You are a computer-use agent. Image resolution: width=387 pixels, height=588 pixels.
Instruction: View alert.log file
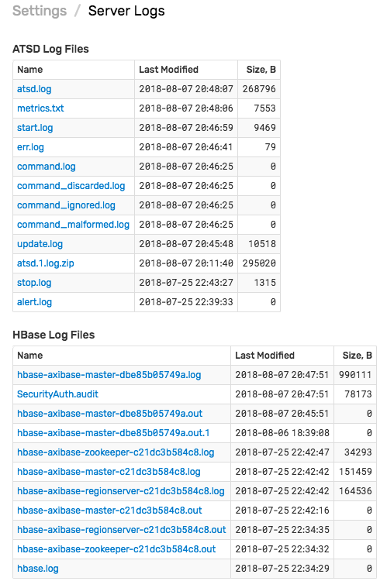(35, 302)
